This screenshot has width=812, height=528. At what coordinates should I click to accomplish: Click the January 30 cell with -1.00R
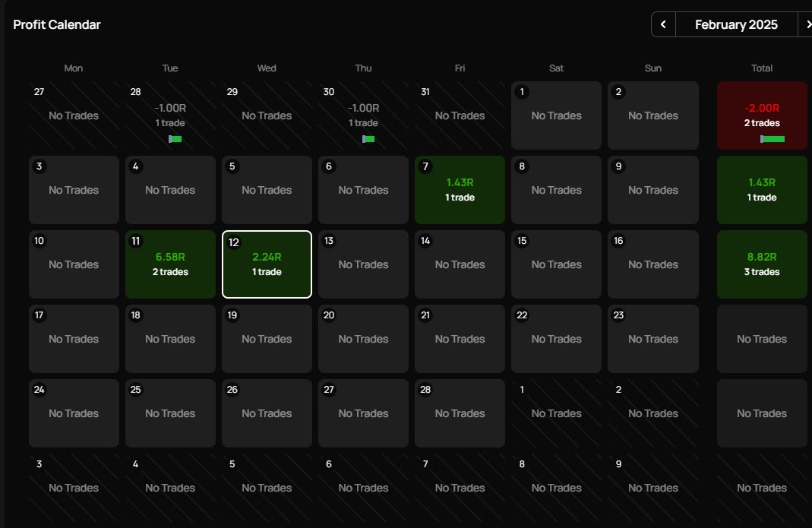(x=364, y=115)
